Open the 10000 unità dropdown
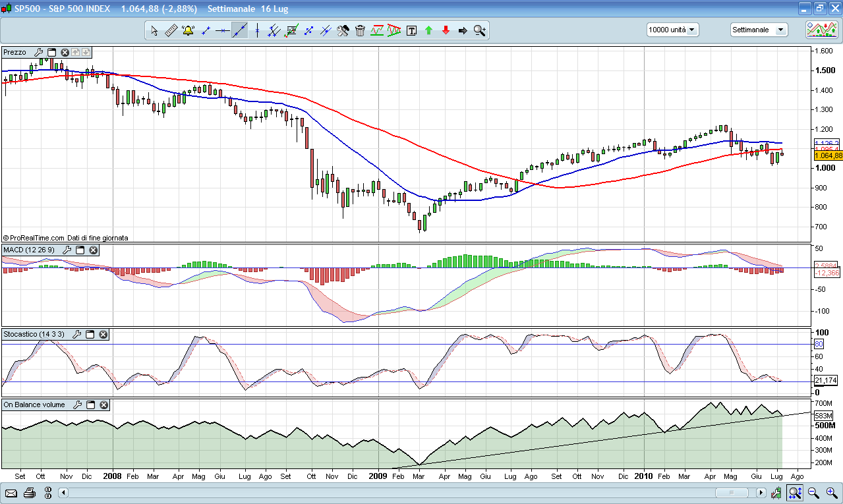The image size is (843, 504). pyautogui.click(x=672, y=30)
